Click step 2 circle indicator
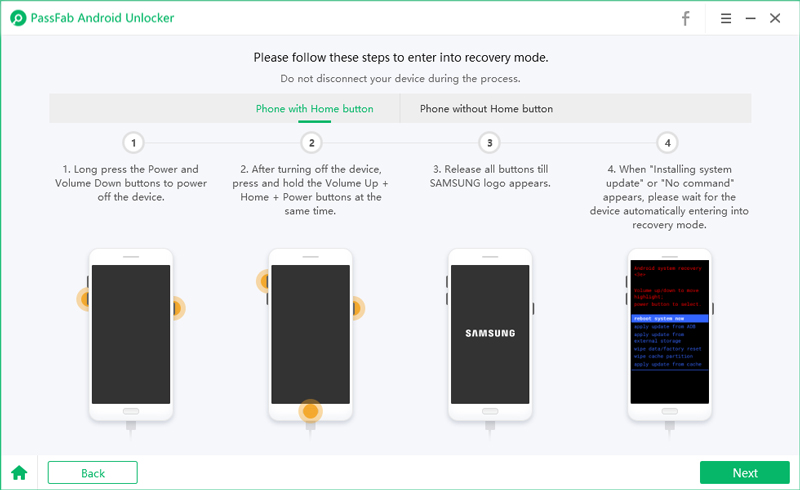 click(312, 143)
